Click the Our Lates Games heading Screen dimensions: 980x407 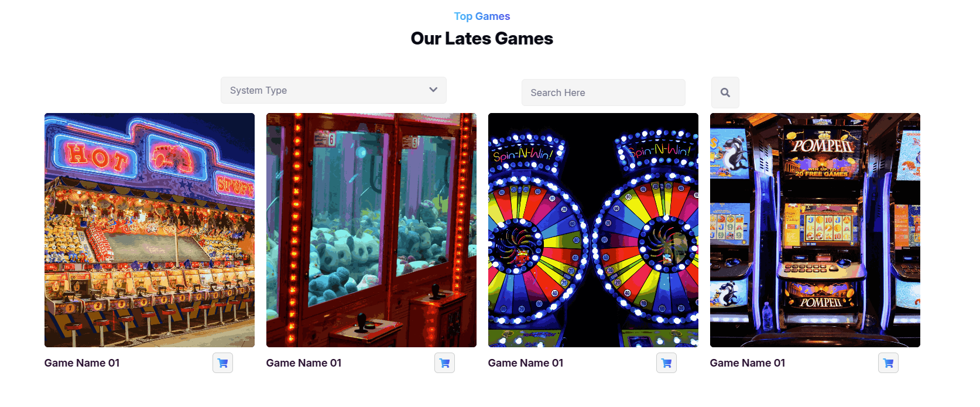point(482,39)
